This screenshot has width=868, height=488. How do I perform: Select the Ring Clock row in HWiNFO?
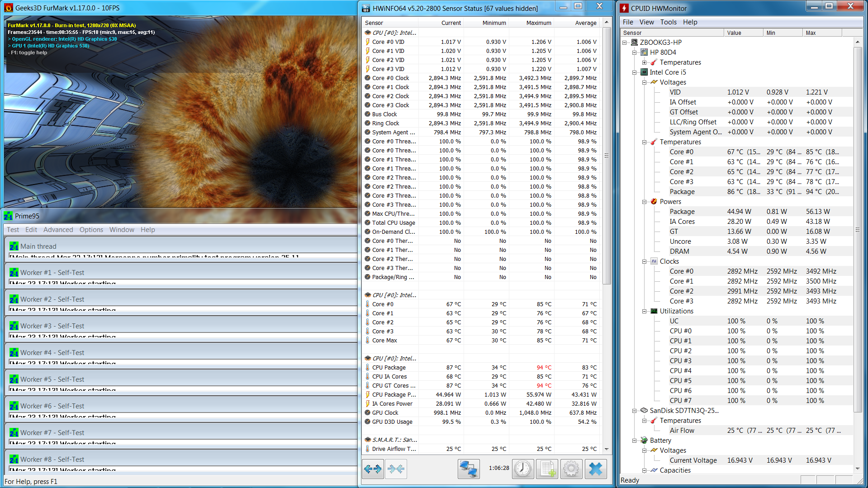481,123
